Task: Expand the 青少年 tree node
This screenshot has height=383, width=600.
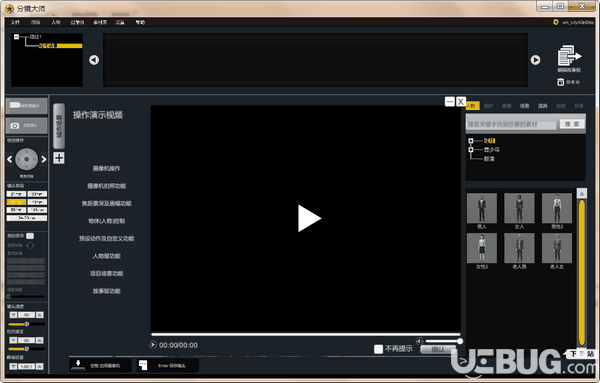Action: click(x=471, y=149)
